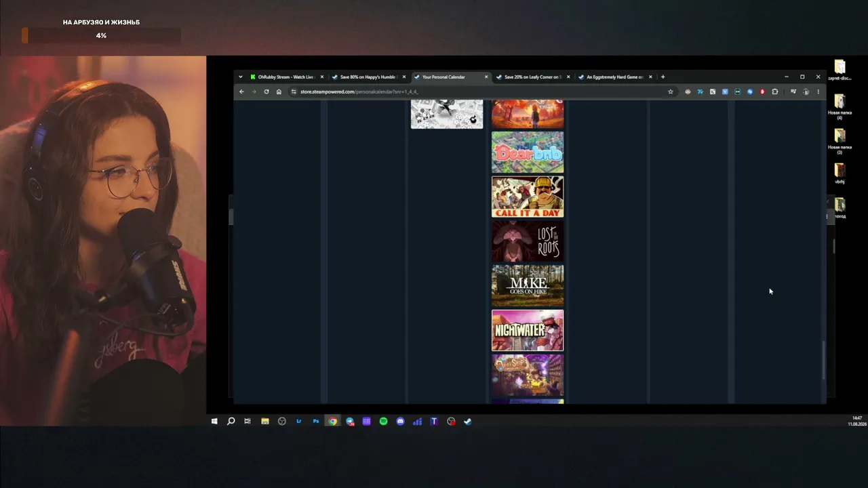The image size is (868, 488).
Task: Open Windows taskbar Search
Action: (x=231, y=422)
